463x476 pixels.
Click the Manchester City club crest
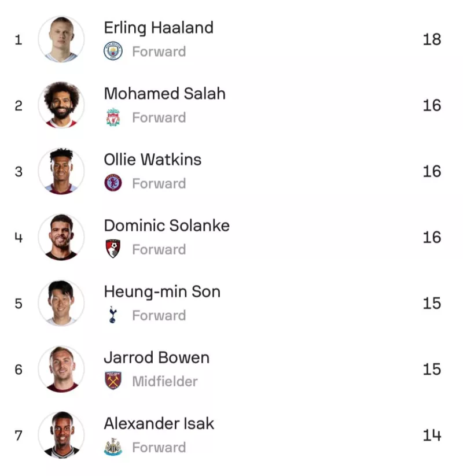point(113,51)
